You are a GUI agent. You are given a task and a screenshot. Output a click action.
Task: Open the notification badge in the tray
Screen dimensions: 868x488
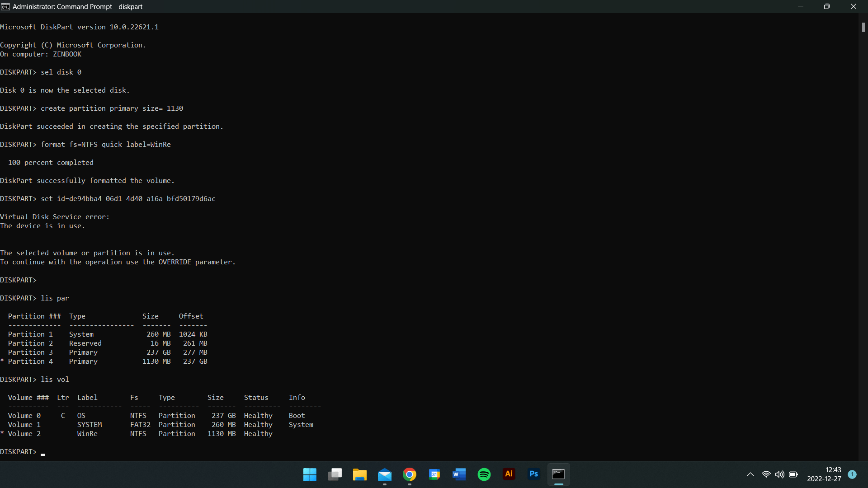tap(852, 474)
